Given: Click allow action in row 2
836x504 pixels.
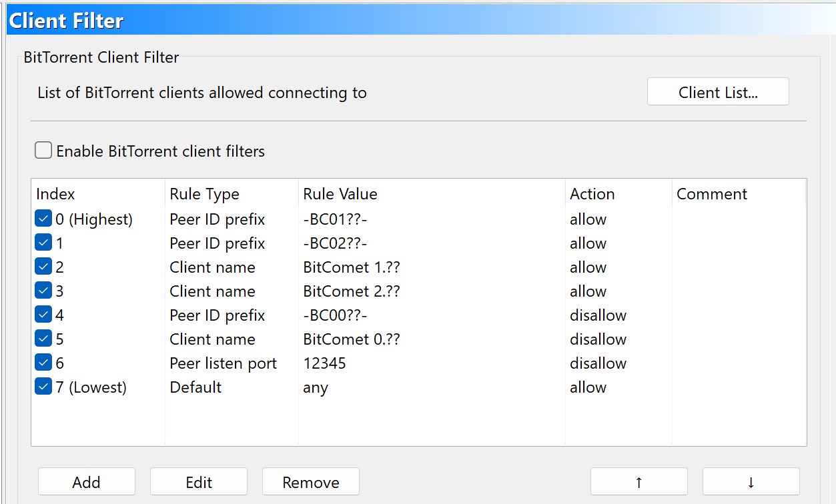Looking at the screenshot, I should pyautogui.click(x=588, y=267).
